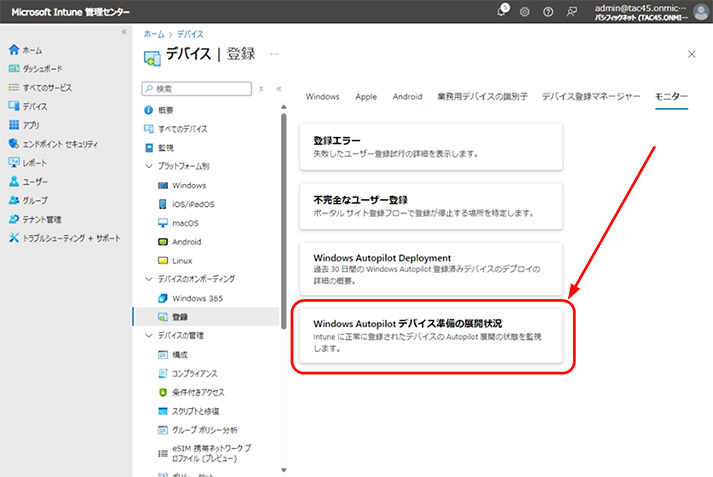Open エンドポイント セキュリティ in left navigation
This screenshot has height=477, width=713.
click(53, 144)
